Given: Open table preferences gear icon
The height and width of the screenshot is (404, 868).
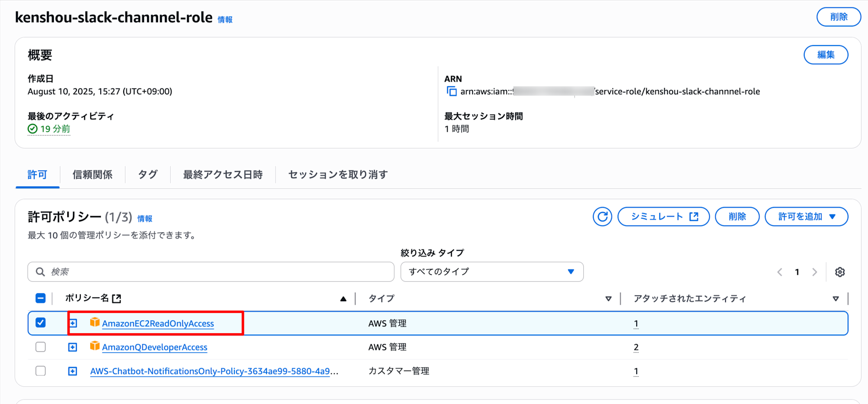Looking at the screenshot, I should [x=840, y=272].
